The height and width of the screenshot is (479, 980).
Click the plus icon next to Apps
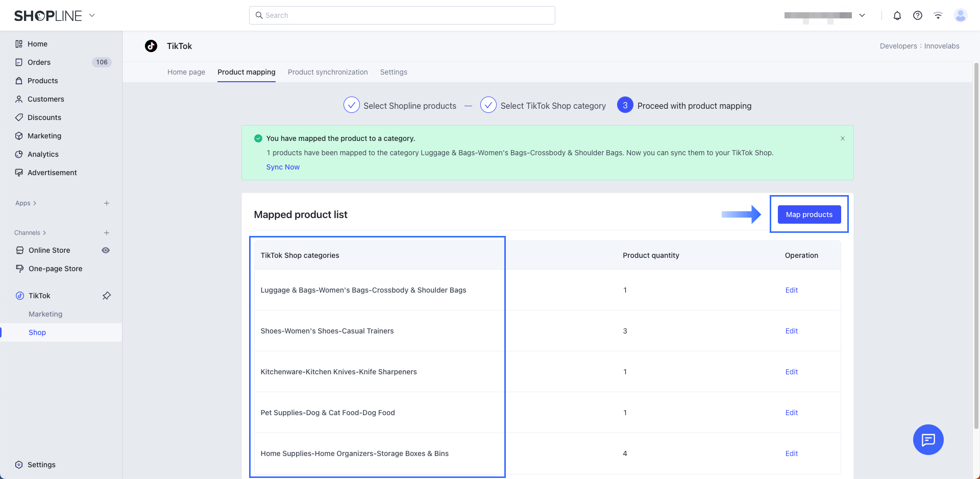click(107, 203)
